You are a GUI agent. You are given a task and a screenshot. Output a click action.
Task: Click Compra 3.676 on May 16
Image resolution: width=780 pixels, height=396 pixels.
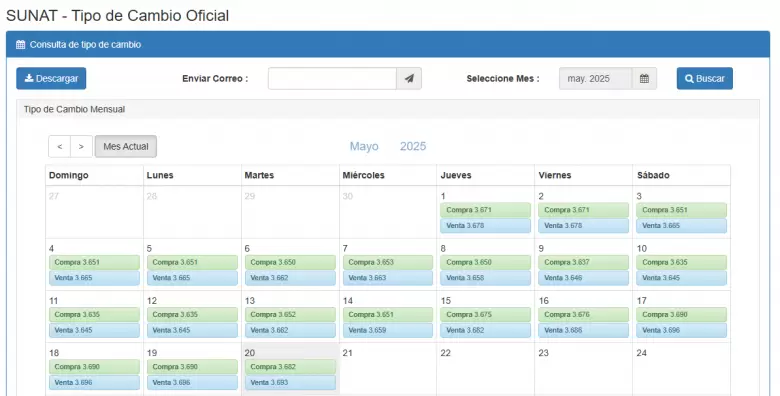point(584,314)
